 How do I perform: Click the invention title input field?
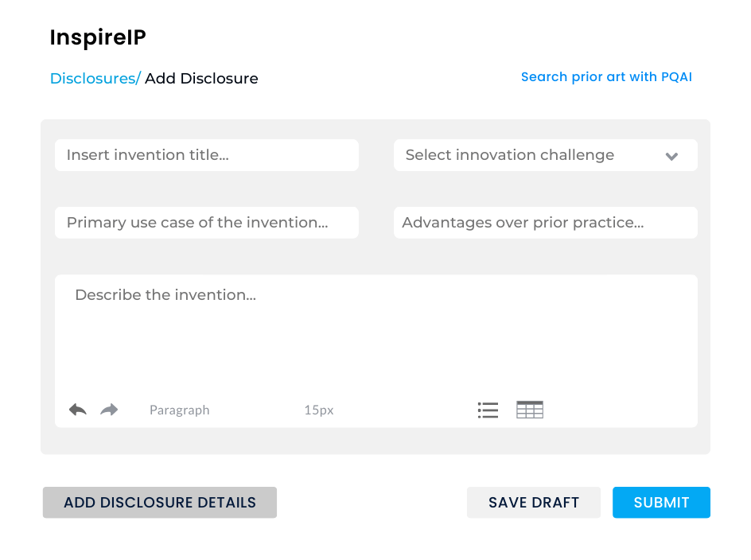coord(206,155)
